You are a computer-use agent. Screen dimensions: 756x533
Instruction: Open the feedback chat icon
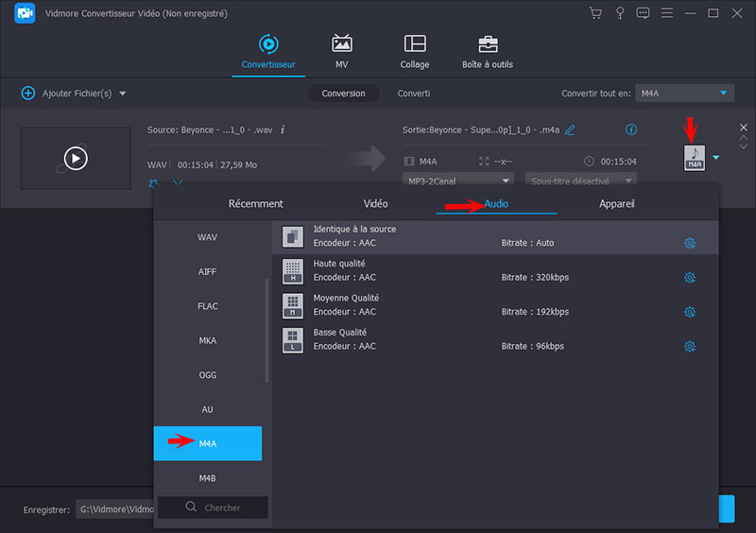point(644,13)
